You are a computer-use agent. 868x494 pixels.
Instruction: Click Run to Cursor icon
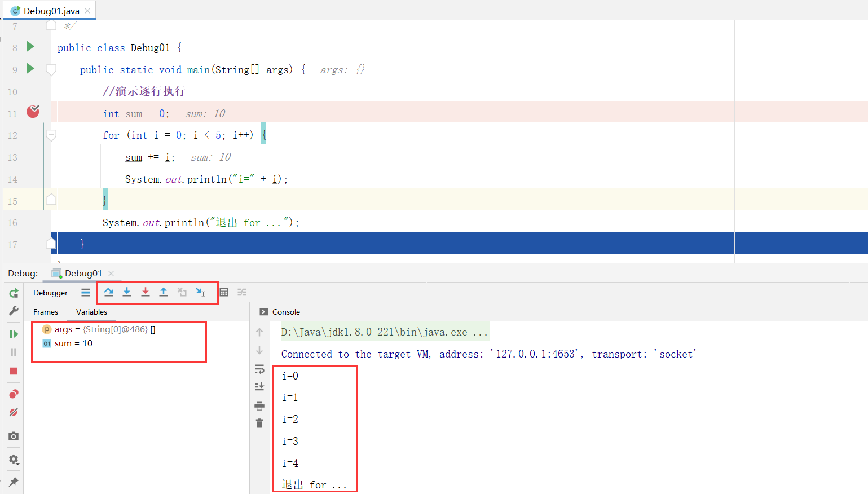click(x=200, y=292)
